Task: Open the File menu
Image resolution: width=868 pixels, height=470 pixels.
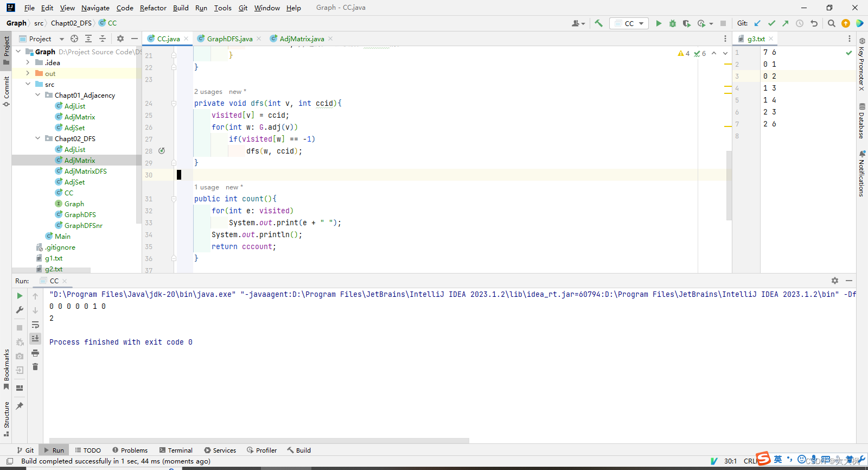Action: (29, 8)
